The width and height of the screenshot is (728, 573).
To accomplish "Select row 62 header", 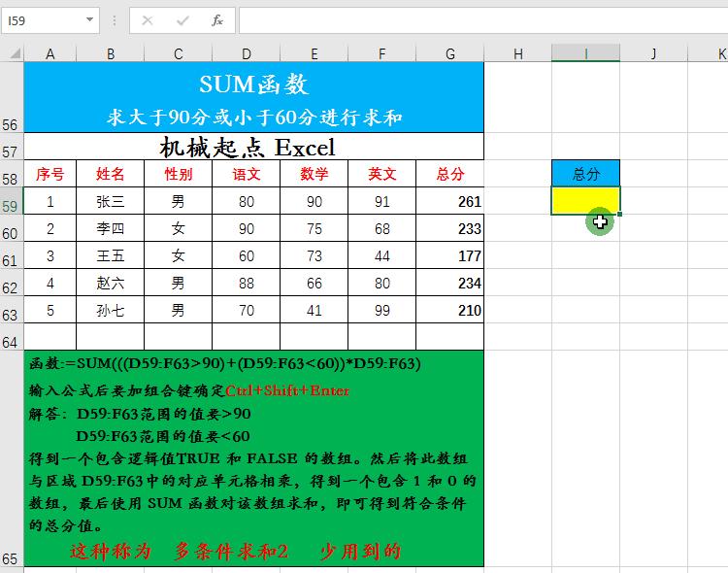I will pyautogui.click(x=12, y=283).
